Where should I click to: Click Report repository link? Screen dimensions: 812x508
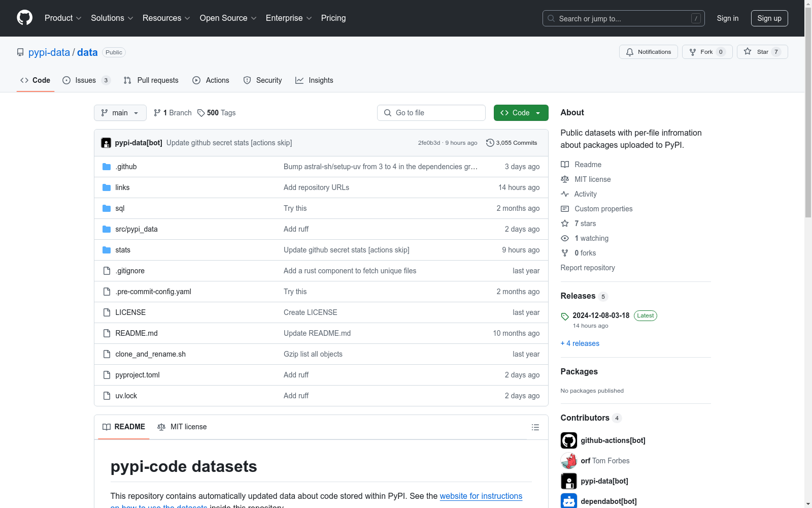coord(588,268)
